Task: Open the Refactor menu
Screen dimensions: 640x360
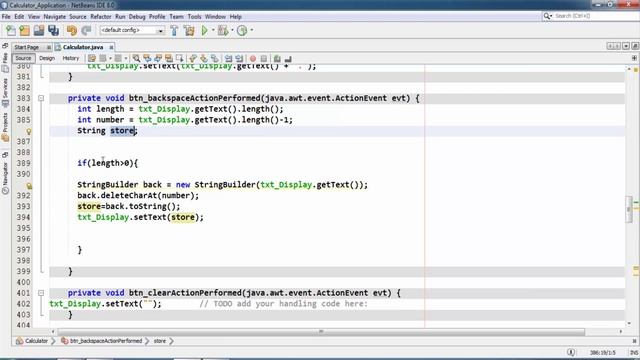Action: pos(101,17)
